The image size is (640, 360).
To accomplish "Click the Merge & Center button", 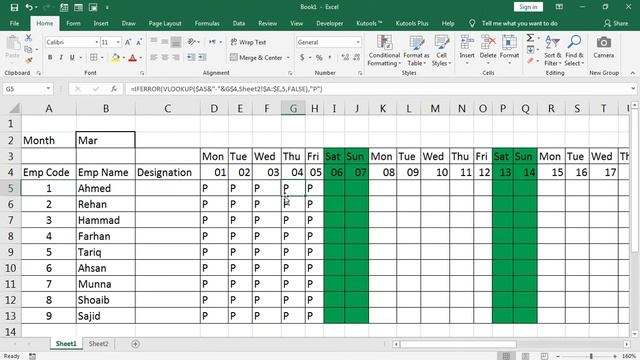I will pos(256,58).
